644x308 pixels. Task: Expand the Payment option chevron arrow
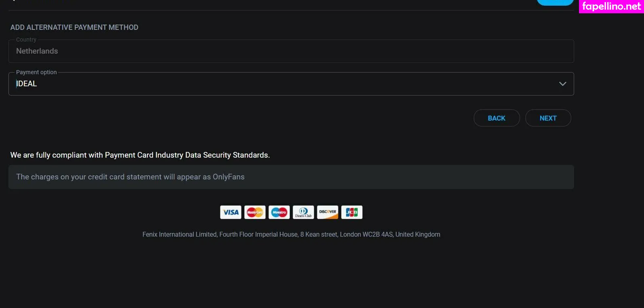562,84
